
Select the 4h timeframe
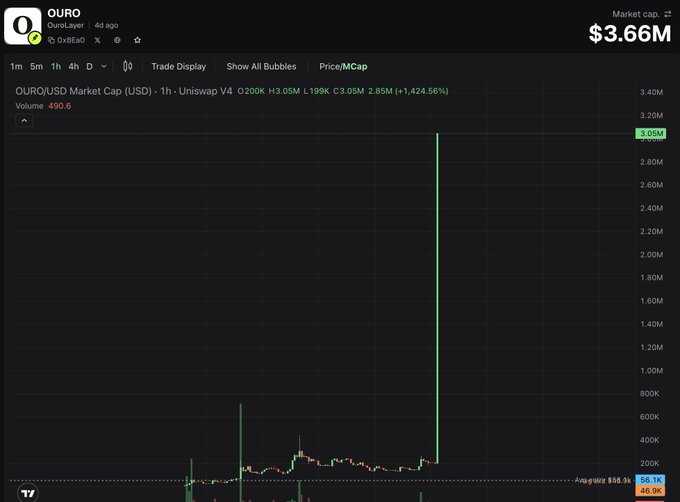[x=74, y=66]
